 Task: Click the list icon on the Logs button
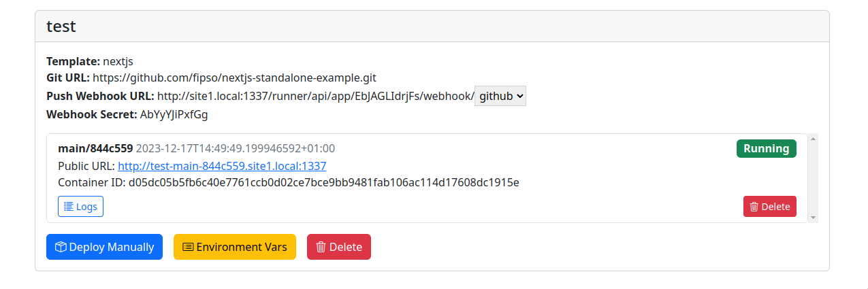[x=69, y=207]
